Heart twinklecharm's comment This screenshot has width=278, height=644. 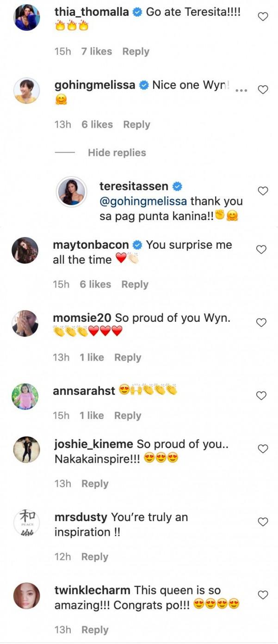263,595
